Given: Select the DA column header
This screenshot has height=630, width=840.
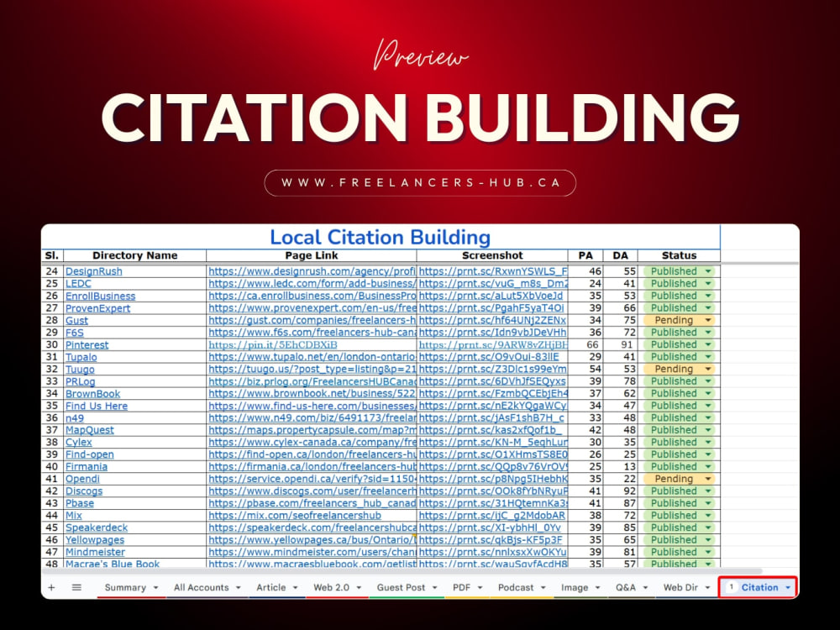Looking at the screenshot, I should [621, 255].
